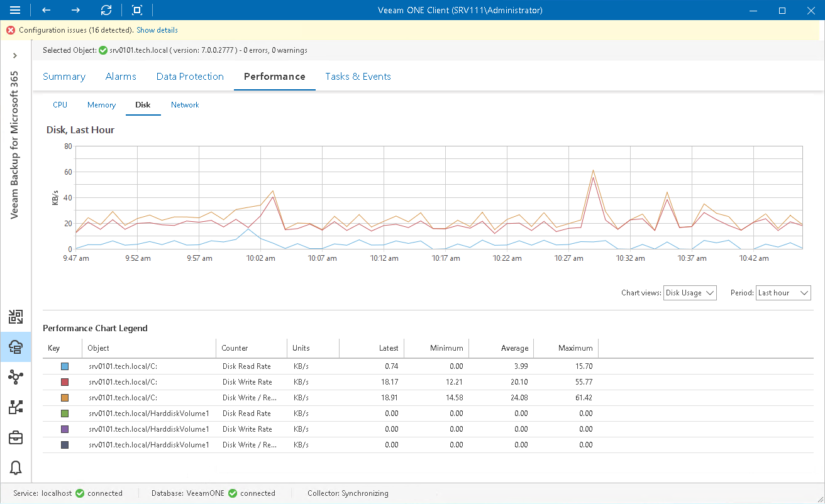This screenshot has width=825, height=504.
Task: Sort legend by Average column header
Action: click(501, 348)
